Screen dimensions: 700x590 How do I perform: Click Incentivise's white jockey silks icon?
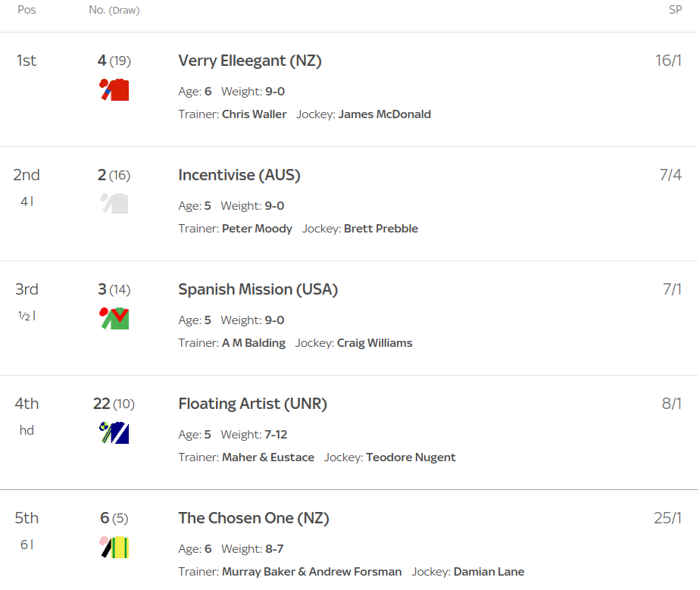(x=114, y=204)
